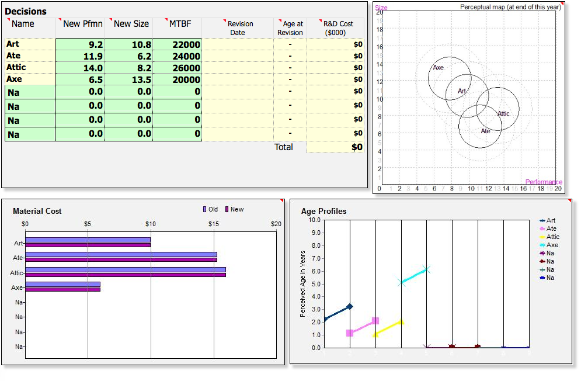Click Attic's New Size value 8.2
This screenshot has width=588, height=381.
pyautogui.click(x=128, y=68)
